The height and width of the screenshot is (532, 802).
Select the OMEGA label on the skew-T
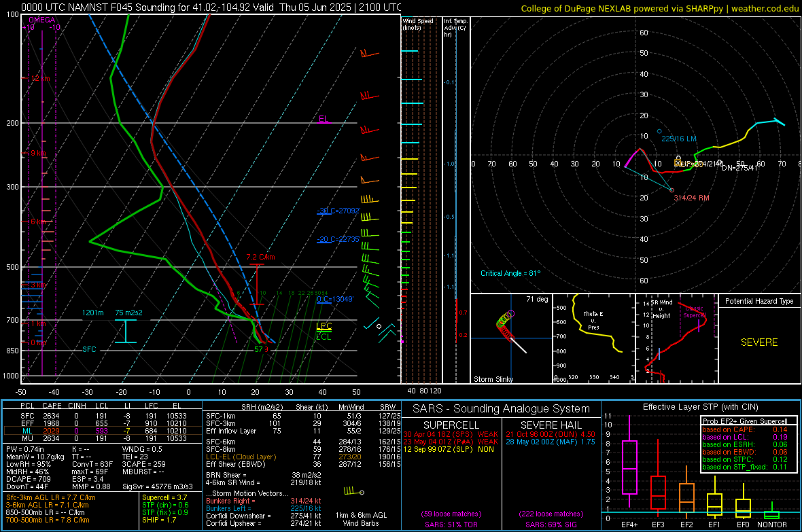click(x=41, y=20)
